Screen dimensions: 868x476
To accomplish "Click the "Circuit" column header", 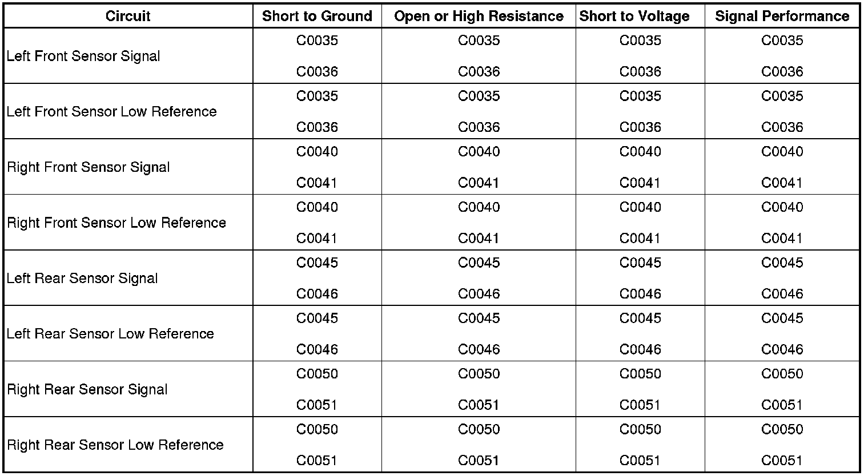I will [x=128, y=16].
